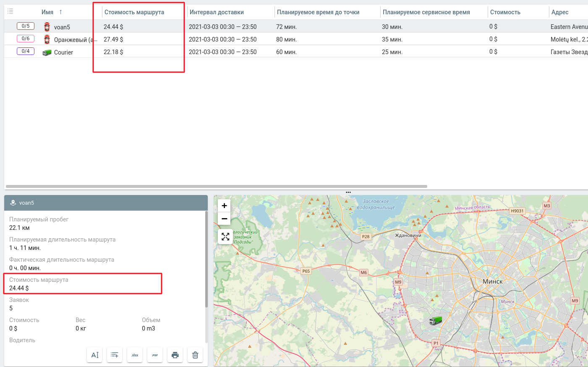Sort table by Имя column
This screenshot has width=588, height=367.
click(47, 12)
